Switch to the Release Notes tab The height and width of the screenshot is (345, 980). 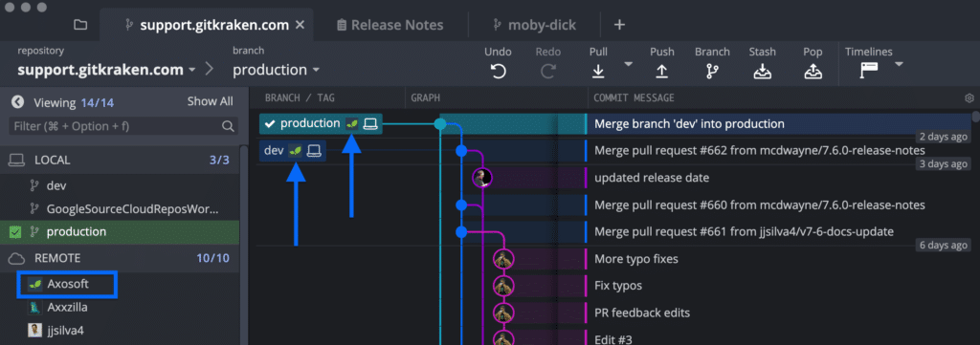pyautogui.click(x=390, y=25)
